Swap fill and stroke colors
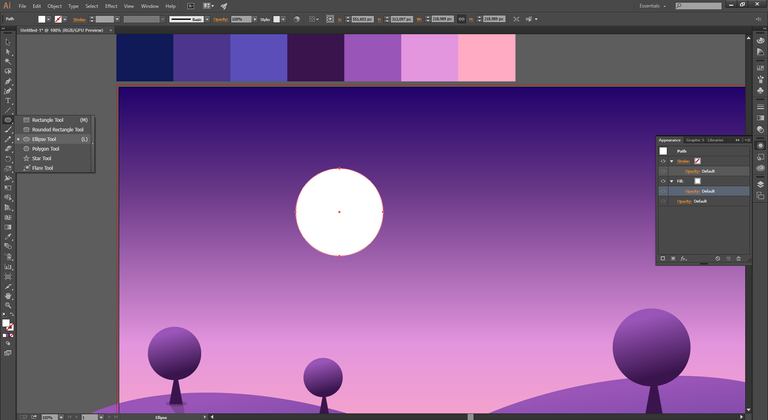Screen dimensions: 768x420 pos(12,315)
